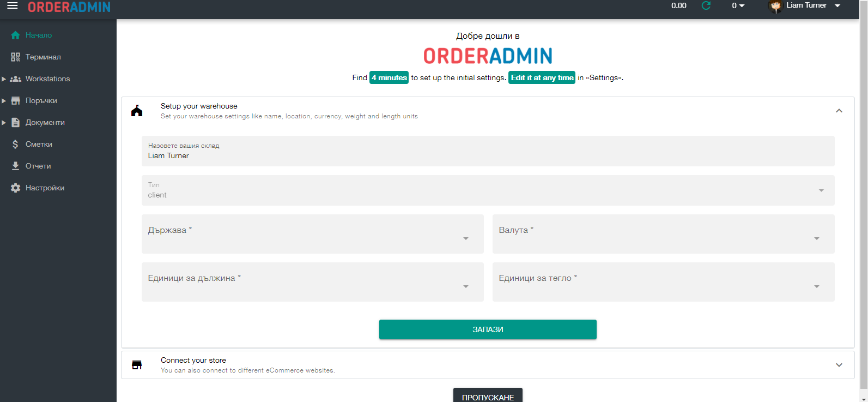Open Сметки menu item
The image size is (868, 402).
coord(39,144)
